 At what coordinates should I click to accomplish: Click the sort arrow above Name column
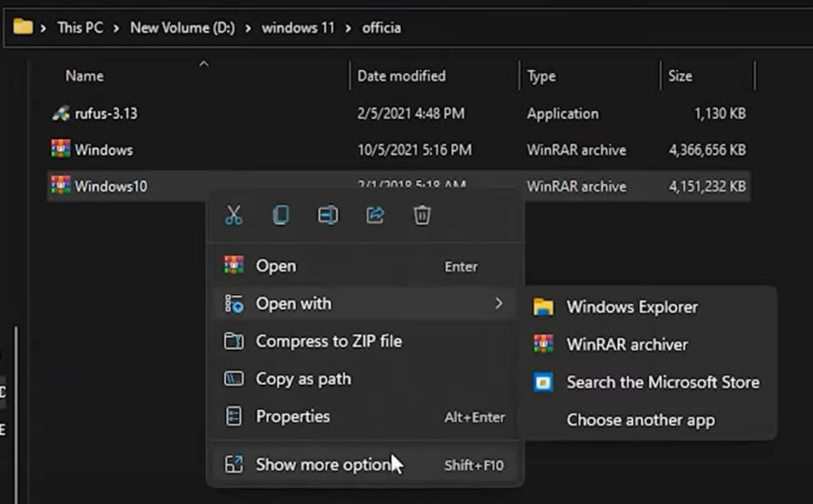203,63
